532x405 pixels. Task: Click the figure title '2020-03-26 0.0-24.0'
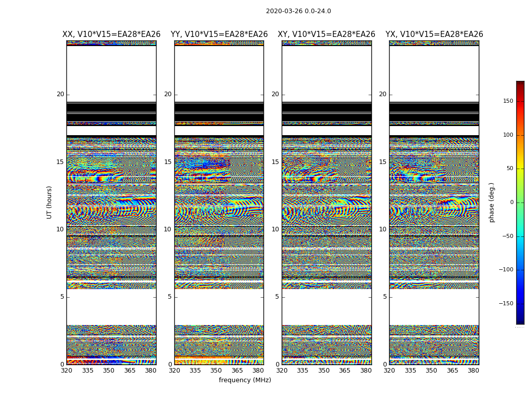tap(298, 11)
